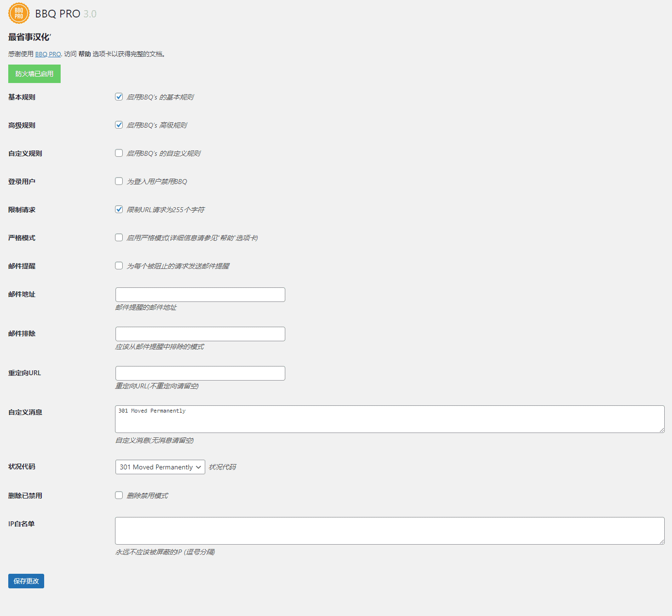Viewport: 672px width, 616px height.
Task: Click the green 防火墙已启用 button
Action: (x=34, y=74)
